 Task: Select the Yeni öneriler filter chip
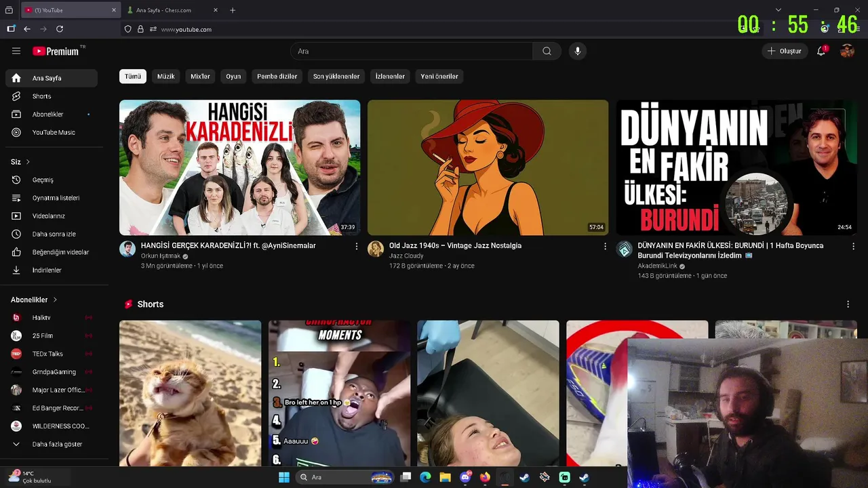point(439,77)
